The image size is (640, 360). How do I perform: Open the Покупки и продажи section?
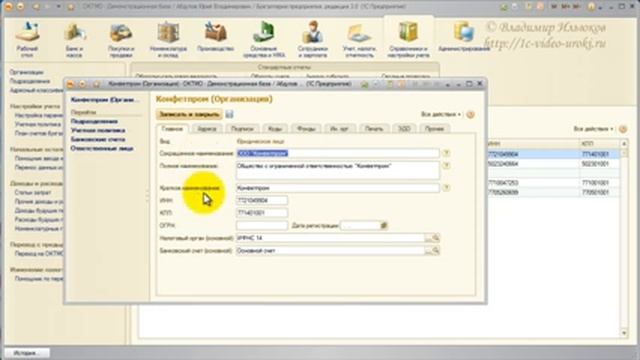[121, 40]
